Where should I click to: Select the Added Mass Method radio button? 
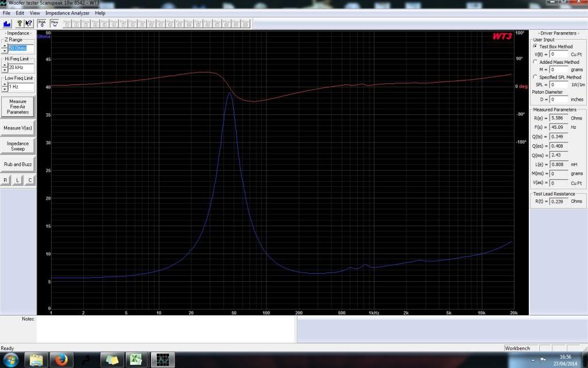tap(535, 62)
